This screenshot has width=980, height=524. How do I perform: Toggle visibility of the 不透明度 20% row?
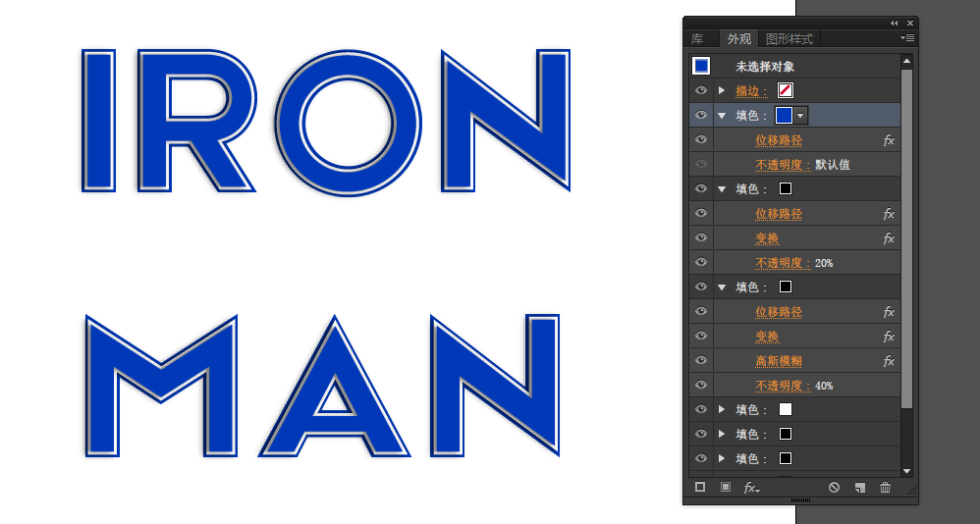(x=701, y=262)
